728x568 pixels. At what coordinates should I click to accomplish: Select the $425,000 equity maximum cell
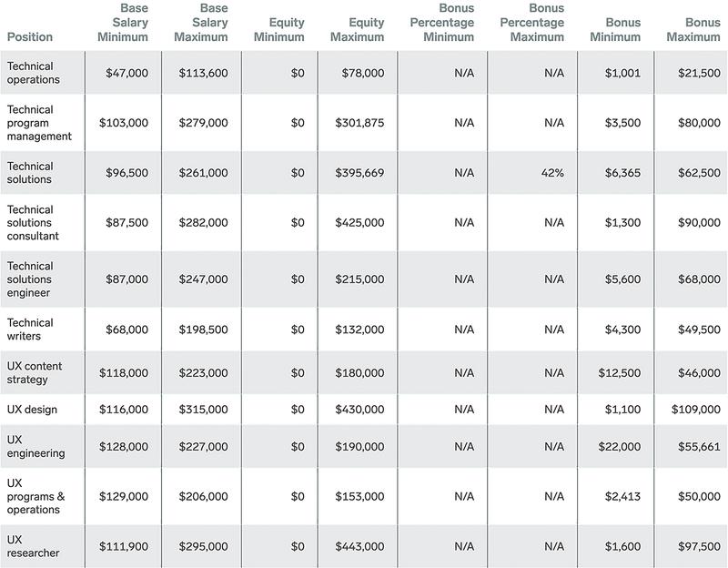359,222
